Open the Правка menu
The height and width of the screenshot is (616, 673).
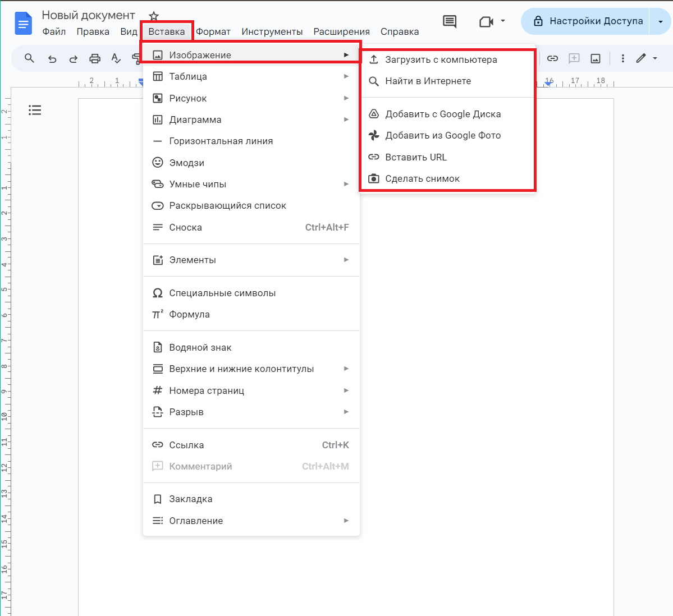(x=93, y=32)
